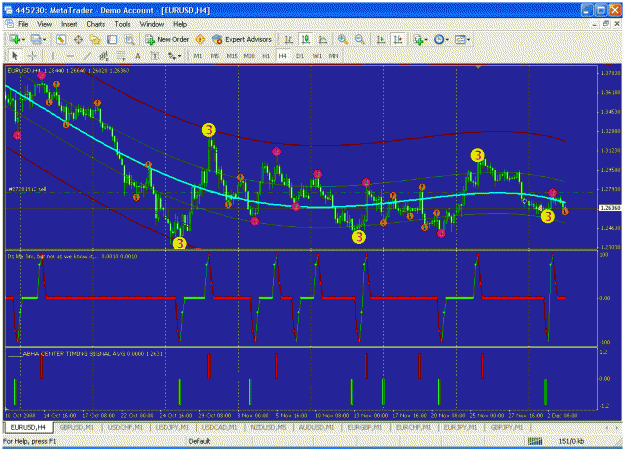Open the Insert menu
The height and width of the screenshot is (449, 625).
[x=69, y=24]
